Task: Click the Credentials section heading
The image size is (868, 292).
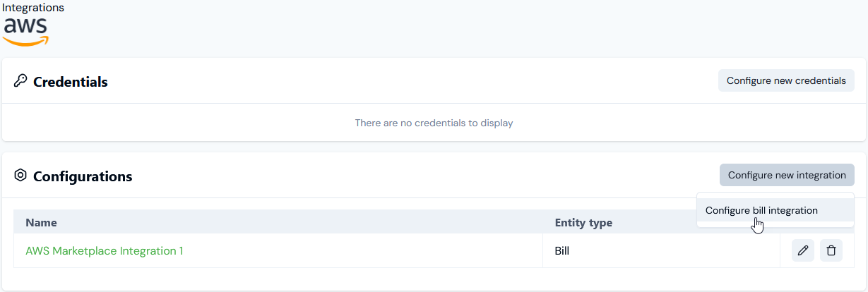Action: click(x=71, y=82)
